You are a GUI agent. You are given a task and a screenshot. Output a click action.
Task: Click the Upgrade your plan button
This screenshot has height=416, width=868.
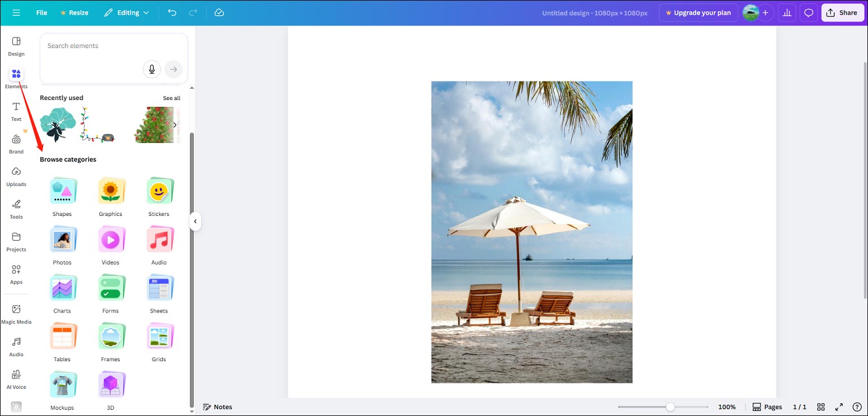(x=698, y=12)
